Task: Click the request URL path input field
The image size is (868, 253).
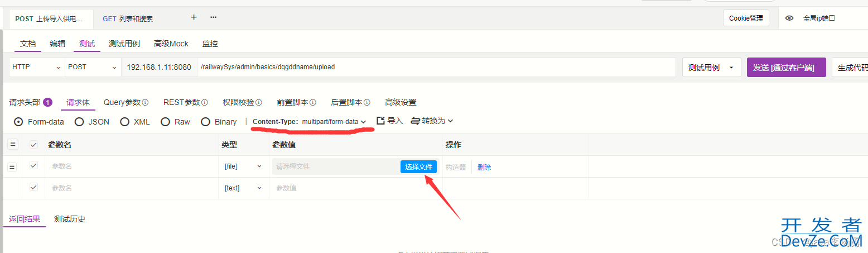Action: (435, 67)
